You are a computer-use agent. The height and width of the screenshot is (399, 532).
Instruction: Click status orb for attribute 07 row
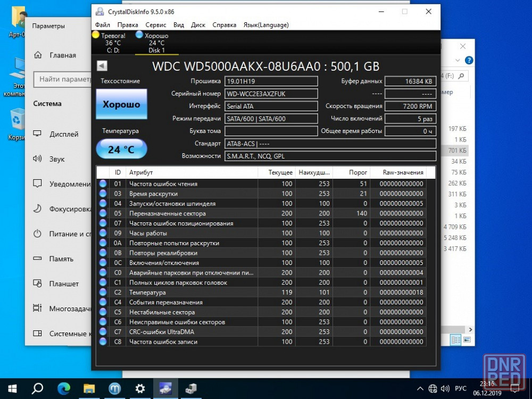tap(103, 223)
